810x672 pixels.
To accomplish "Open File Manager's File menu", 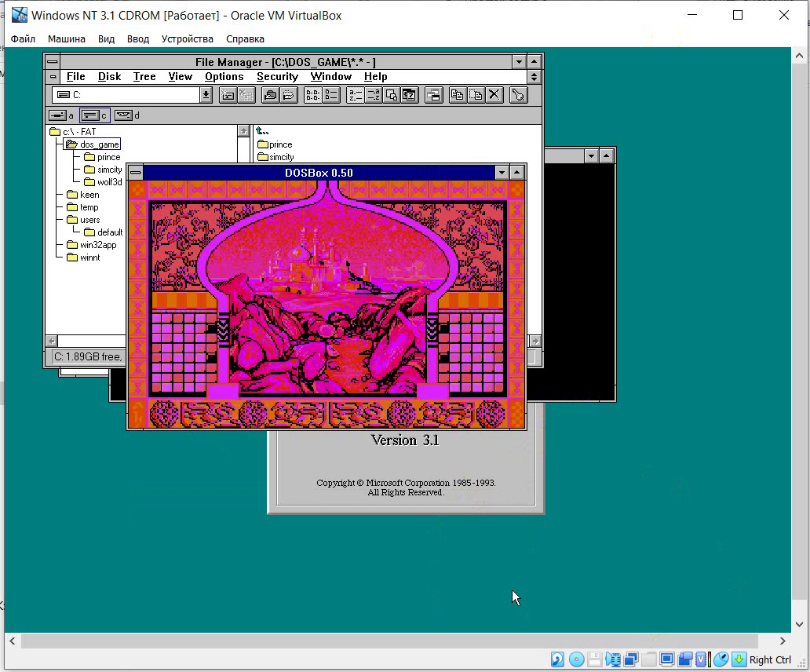I will coord(75,77).
